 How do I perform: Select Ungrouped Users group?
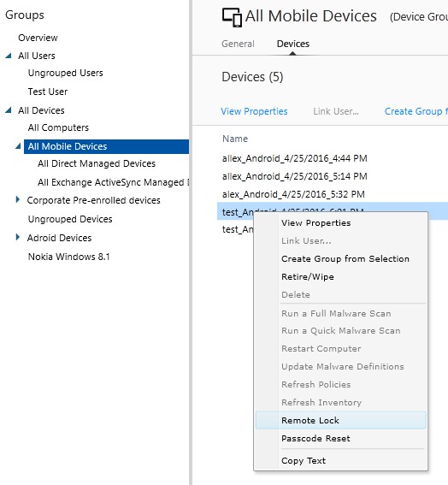tap(66, 73)
